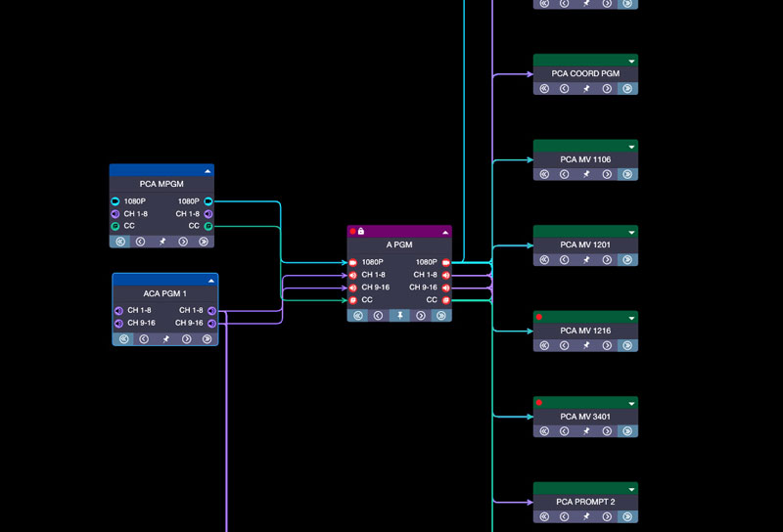This screenshot has width=783, height=532.
Task: Select the PCA MV 3401 node title
Action: [x=585, y=417]
